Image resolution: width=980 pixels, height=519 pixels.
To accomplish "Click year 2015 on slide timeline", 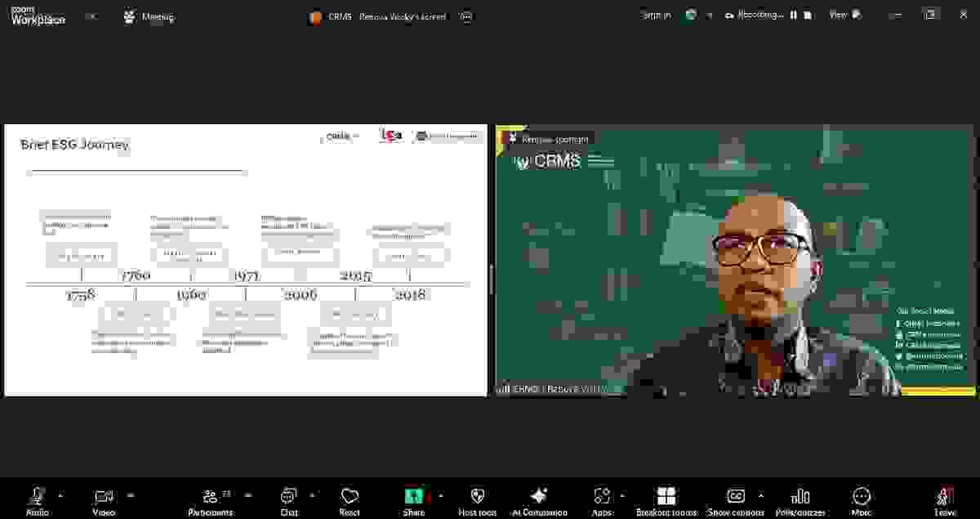I will (x=356, y=275).
